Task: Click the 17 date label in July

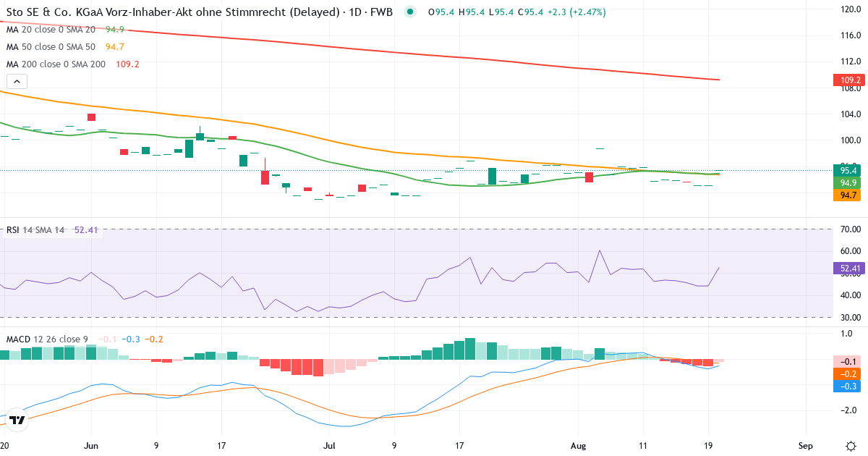Action: click(461, 445)
